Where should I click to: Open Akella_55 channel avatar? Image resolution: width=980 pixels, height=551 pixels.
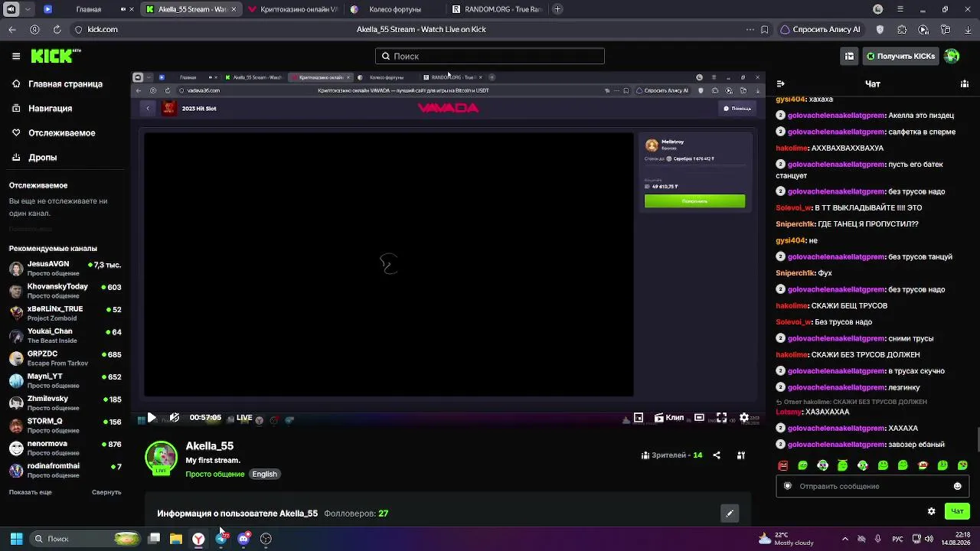(161, 457)
